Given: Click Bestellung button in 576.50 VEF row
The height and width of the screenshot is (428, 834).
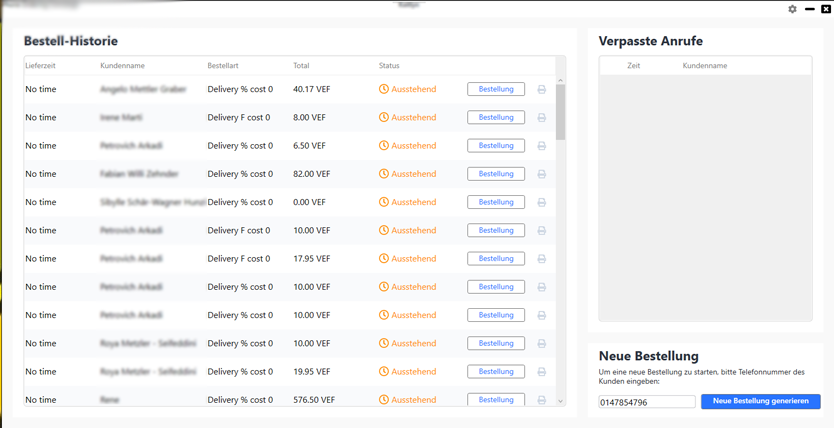Looking at the screenshot, I should click(496, 399).
